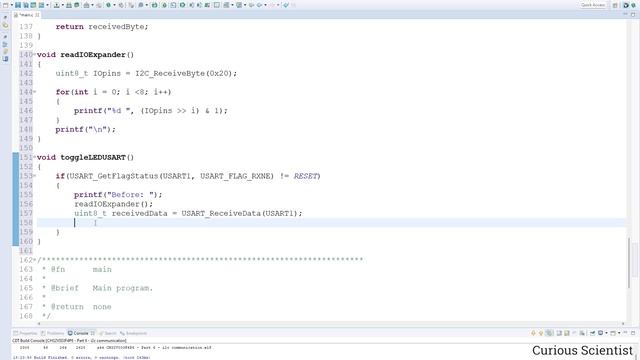Screen dimensions: 640x360
Task: Switch to the main.c editor tab
Action: pos(26,15)
